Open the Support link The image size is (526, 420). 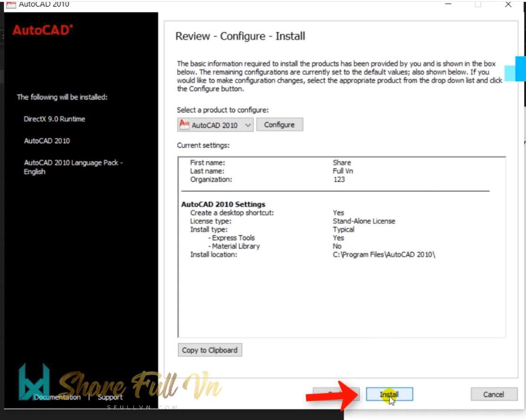(x=110, y=397)
